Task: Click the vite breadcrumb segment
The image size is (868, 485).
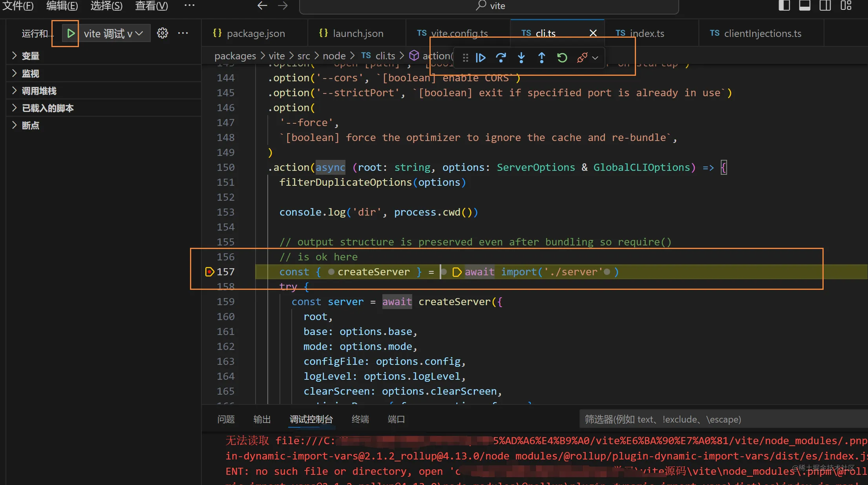Action: (x=277, y=56)
